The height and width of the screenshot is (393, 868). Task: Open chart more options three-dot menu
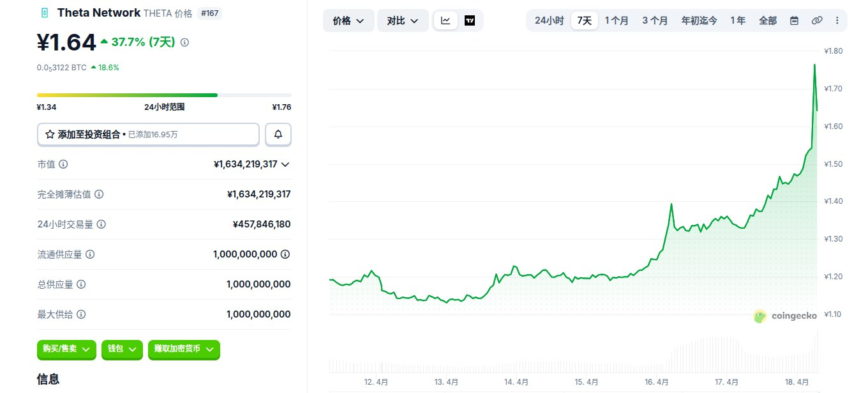[x=837, y=20]
